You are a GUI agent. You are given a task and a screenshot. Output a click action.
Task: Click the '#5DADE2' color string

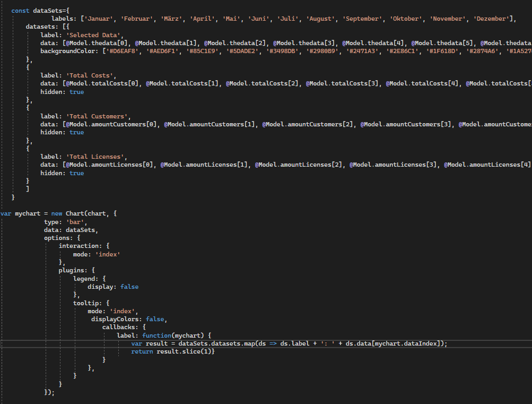pos(242,51)
